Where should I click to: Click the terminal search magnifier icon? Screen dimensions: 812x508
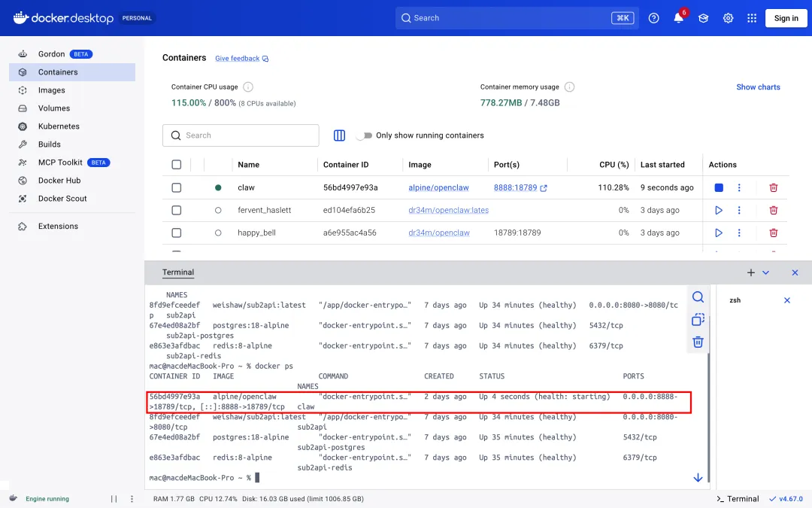698,297
